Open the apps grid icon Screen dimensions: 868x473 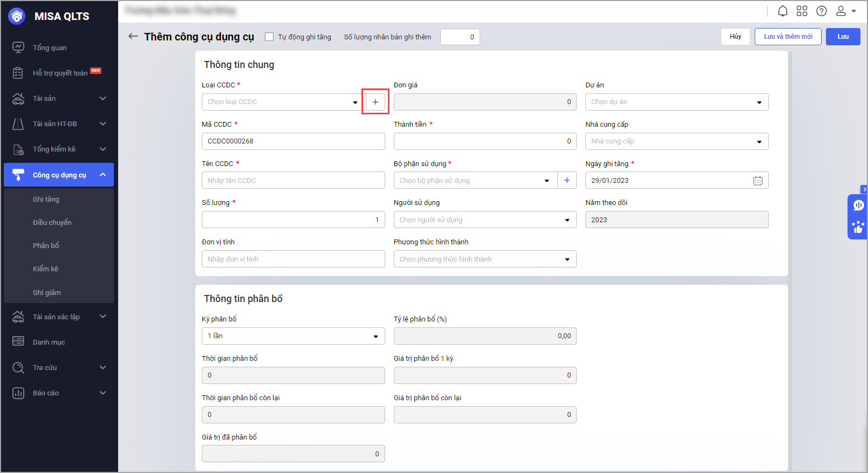802,11
